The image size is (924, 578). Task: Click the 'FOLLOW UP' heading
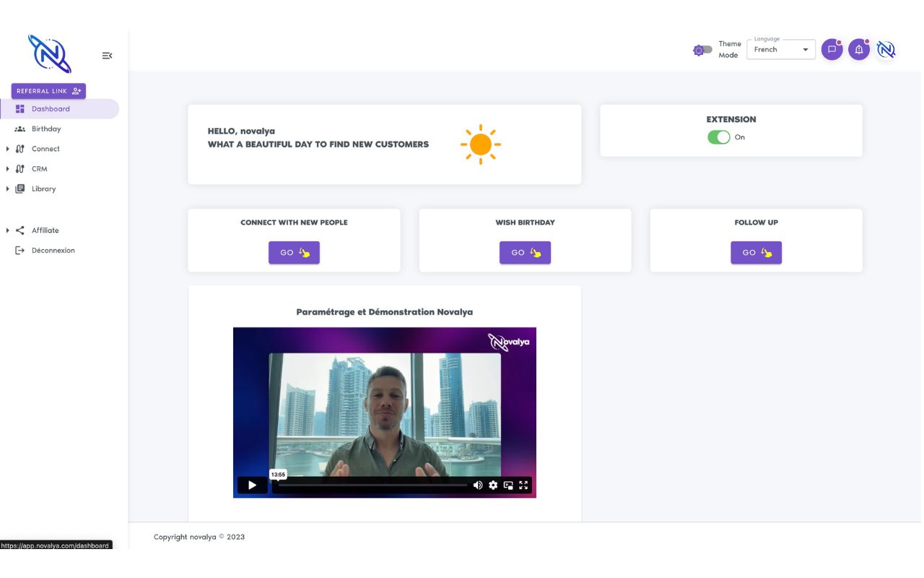pos(756,223)
